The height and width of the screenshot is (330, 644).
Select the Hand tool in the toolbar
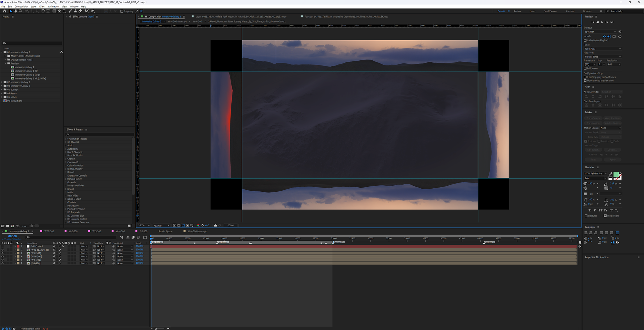click(x=15, y=11)
